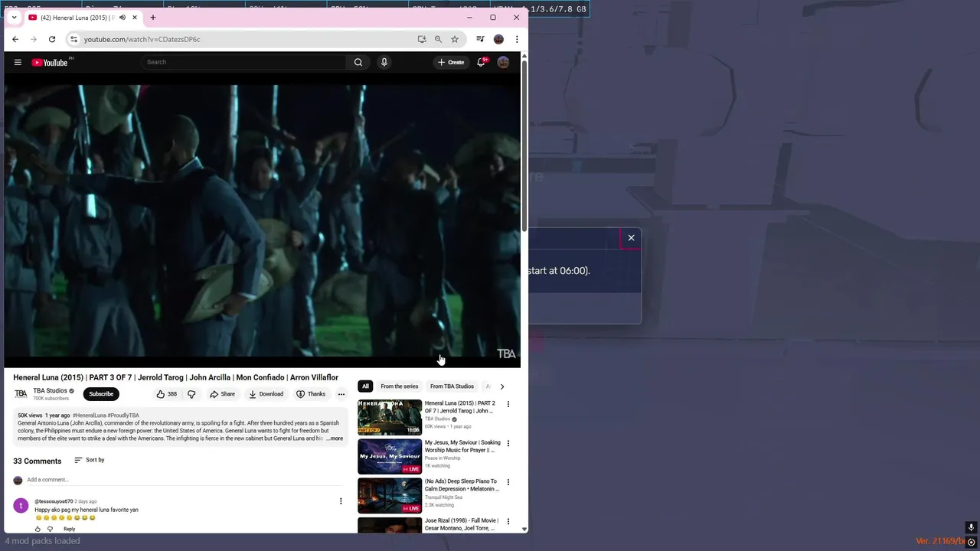980x551 pixels.
Task: Show more filter chips arrow
Action: pos(502,386)
